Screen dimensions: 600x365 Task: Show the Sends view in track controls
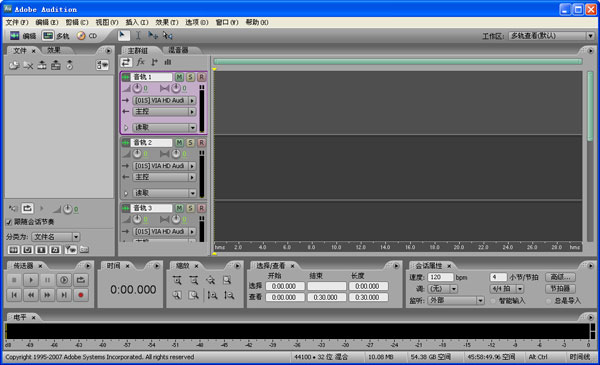pos(154,62)
